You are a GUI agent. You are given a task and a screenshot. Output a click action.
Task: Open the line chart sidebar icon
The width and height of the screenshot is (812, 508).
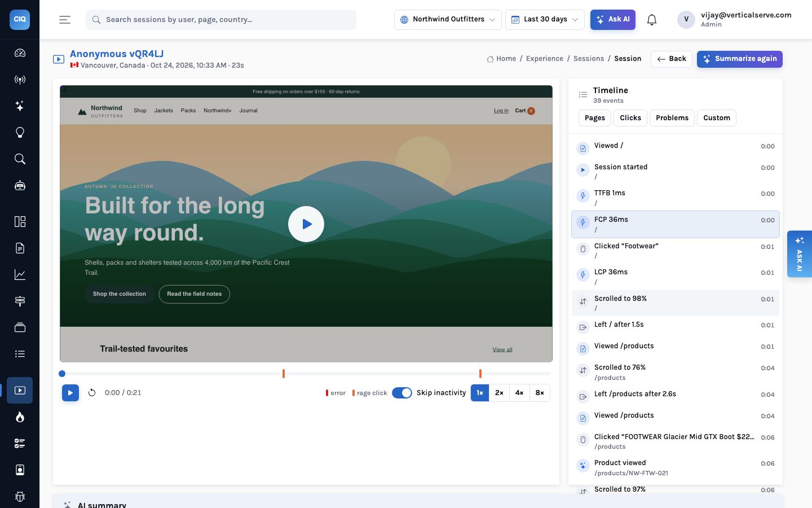[20, 274]
